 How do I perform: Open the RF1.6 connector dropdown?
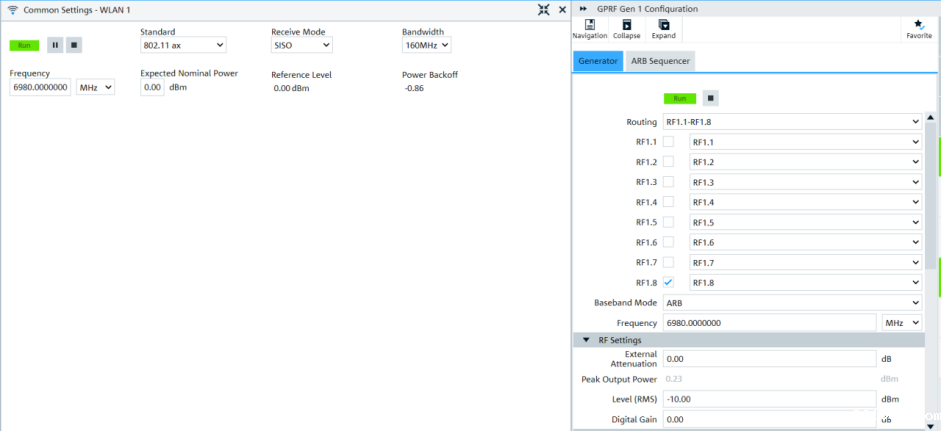click(805, 242)
